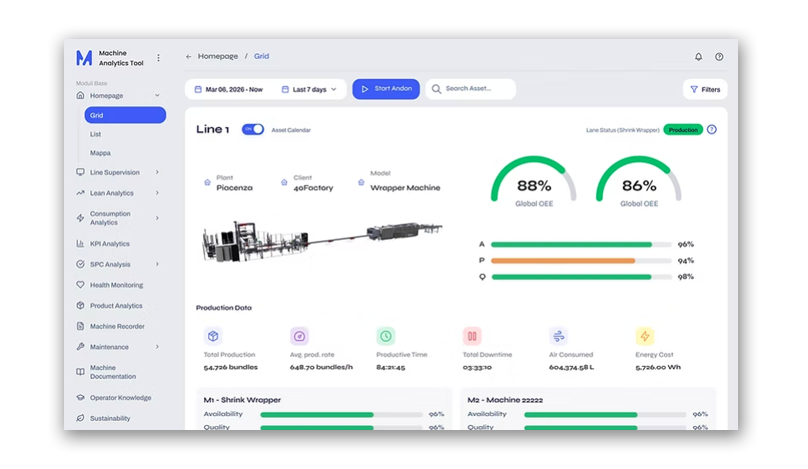Expand Line Supervision submenu chevron
The width and height of the screenshot is (808, 469).
pyautogui.click(x=157, y=172)
